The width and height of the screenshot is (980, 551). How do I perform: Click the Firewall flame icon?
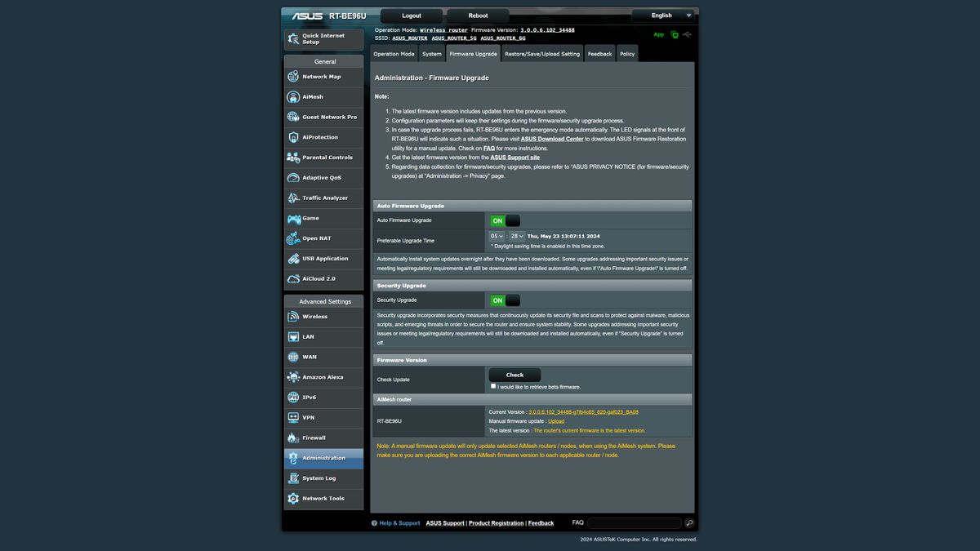293,438
